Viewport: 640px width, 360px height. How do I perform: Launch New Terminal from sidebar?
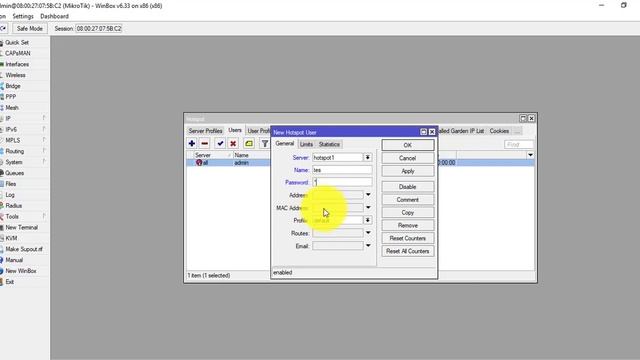[21, 227]
